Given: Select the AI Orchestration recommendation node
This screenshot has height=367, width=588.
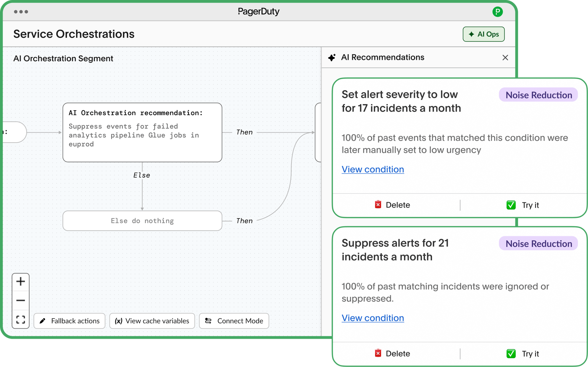Looking at the screenshot, I should pos(142,132).
